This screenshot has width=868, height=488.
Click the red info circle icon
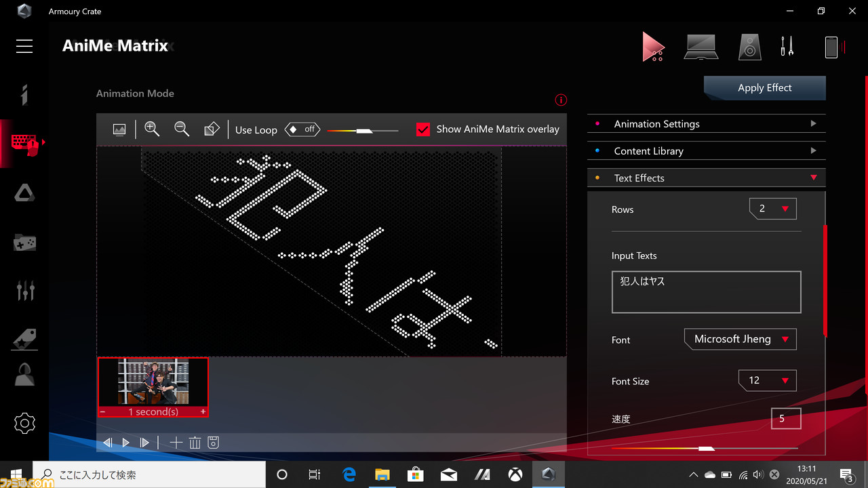561,100
